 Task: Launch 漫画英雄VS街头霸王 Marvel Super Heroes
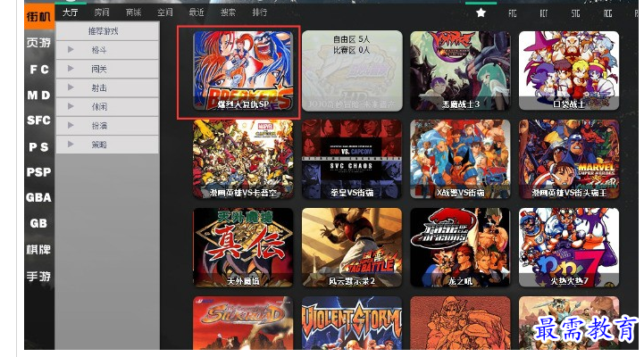[x=569, y=159]
